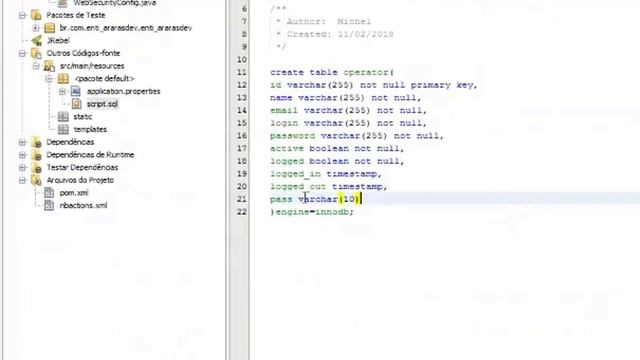Click the application.properties file icon
640x360 pixels.
[76, 91]
